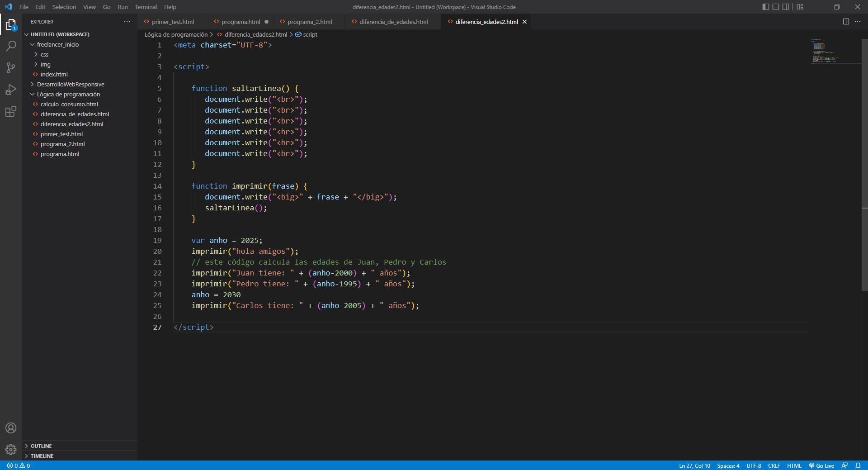Change language mode HTML in status bar
The height and width of the screenshot is (470, 868).
tap(794, 465)
